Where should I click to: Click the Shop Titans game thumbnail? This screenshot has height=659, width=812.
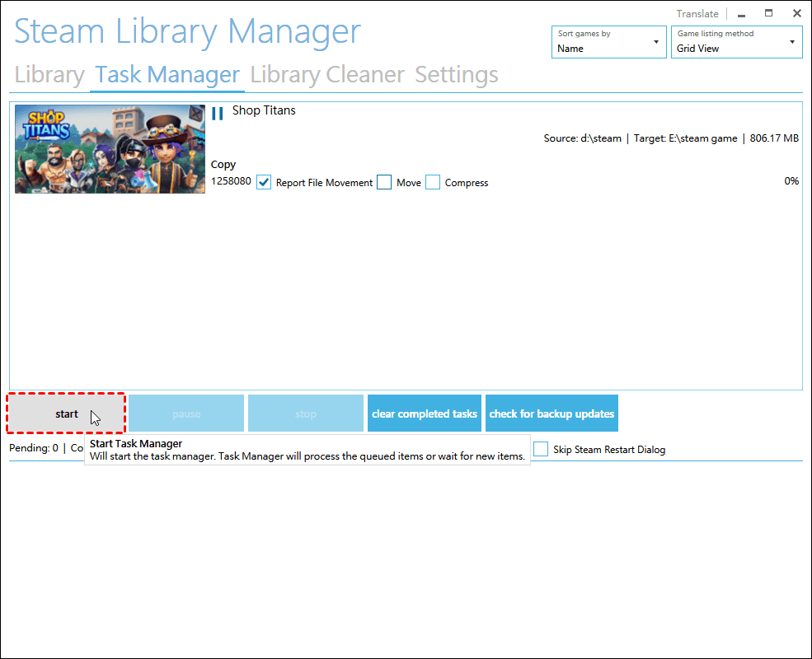click(110, 149)
